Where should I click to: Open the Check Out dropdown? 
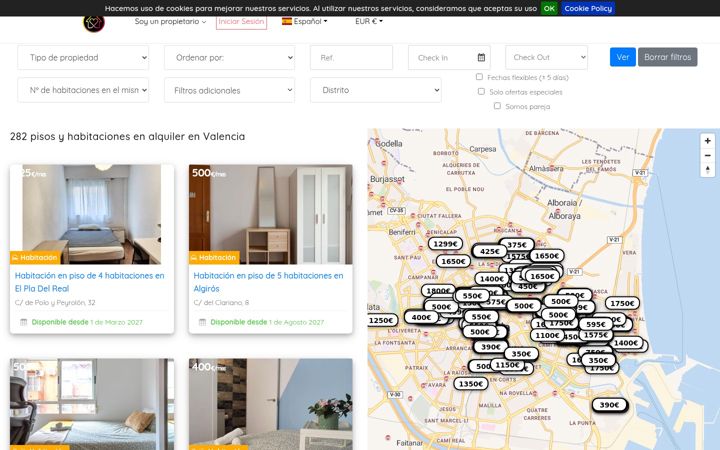546,57
